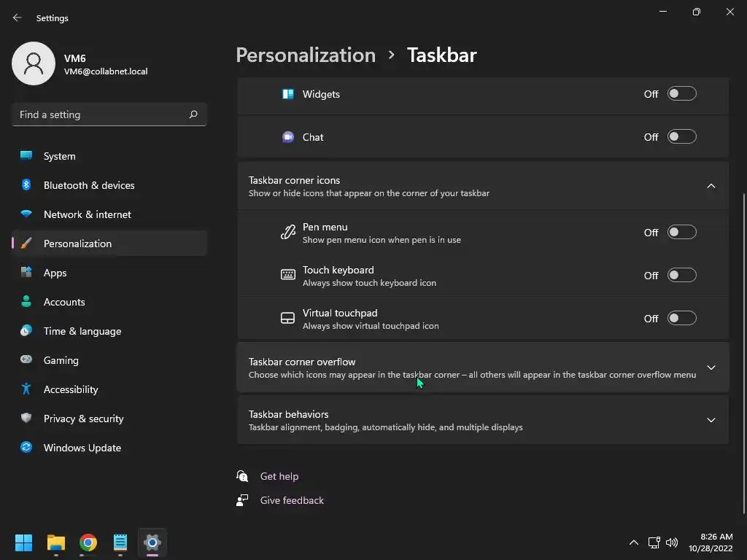Click the Find a setting search box
747x560 pixels.
pyautogui.click(x=102, y=114)
